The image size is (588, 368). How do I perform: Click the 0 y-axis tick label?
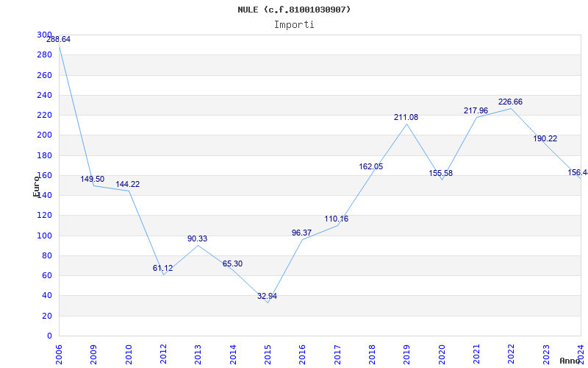tap(49, 336)
